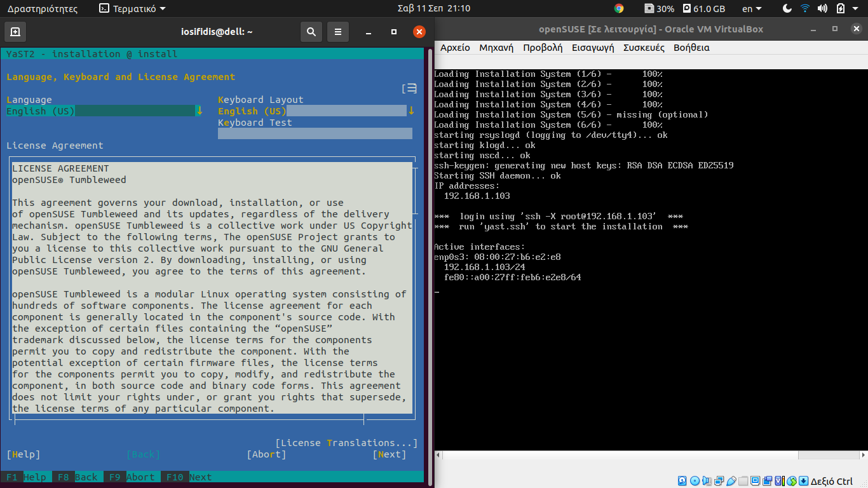Click the 'login using ssh -X root' line
This screenshot has width=868, height=488.
[x=559, y=217]
